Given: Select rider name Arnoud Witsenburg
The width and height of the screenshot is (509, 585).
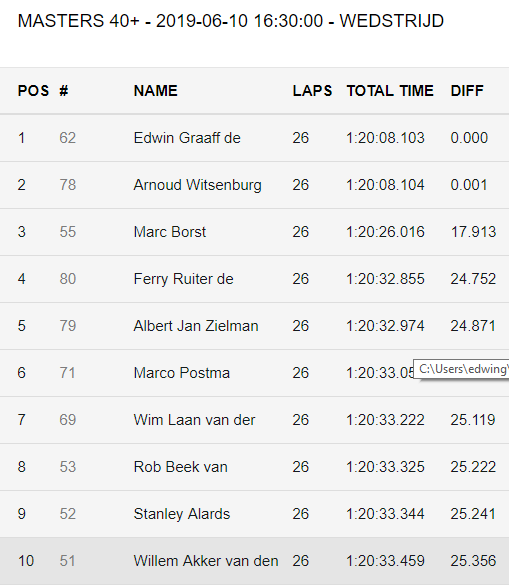Looking at the screenshot, I should [197, 185].
